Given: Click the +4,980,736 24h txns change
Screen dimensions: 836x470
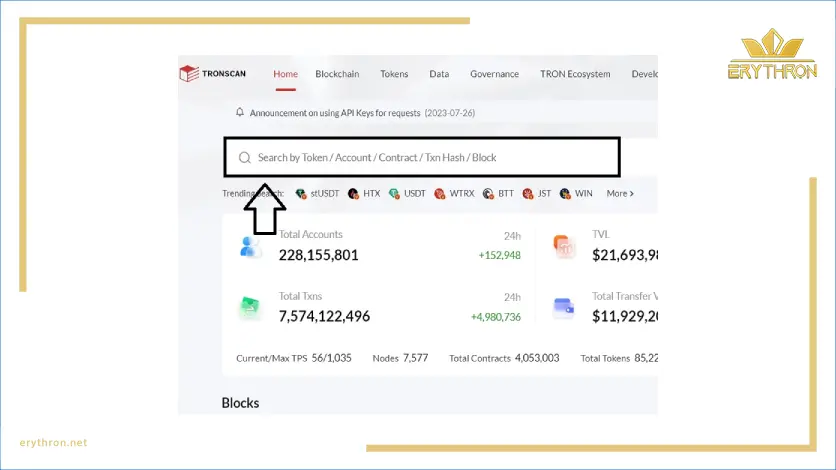Looking at the screenshot, I should click(496, 317).
